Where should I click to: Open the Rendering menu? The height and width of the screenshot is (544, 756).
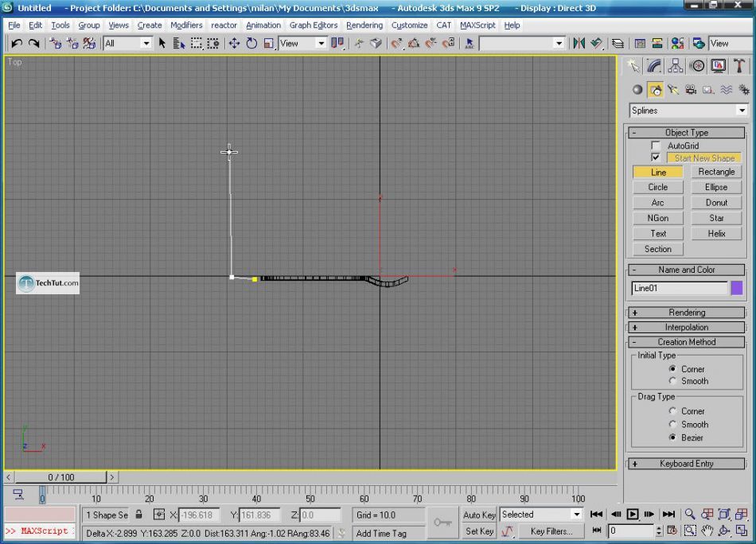[x=364, y=25]
